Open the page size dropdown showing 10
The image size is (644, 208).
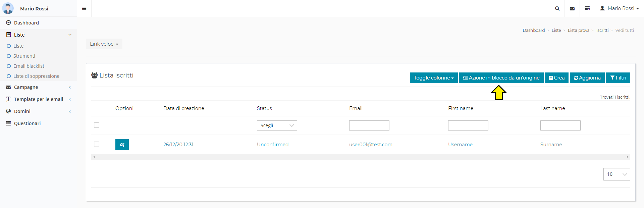click(x=616, y=174)
